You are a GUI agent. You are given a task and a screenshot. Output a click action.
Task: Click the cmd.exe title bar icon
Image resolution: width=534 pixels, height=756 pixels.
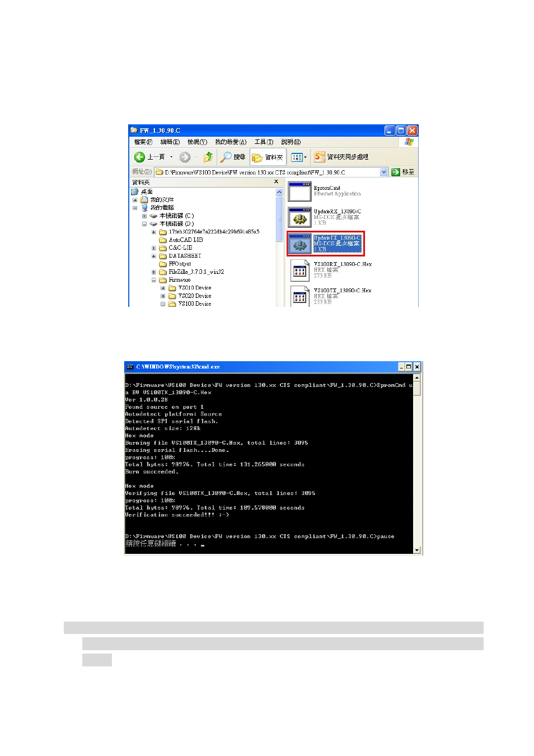[130, 367]
